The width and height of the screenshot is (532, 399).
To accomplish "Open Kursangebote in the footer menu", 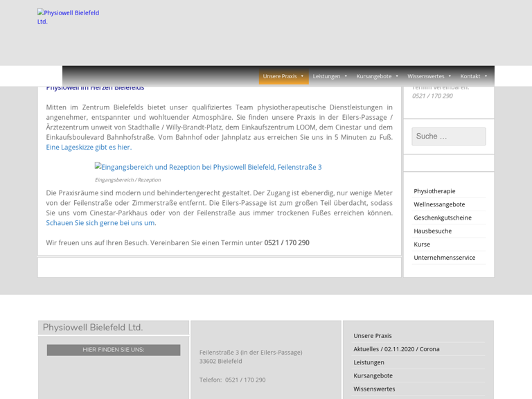I will [x=373, y=375].
